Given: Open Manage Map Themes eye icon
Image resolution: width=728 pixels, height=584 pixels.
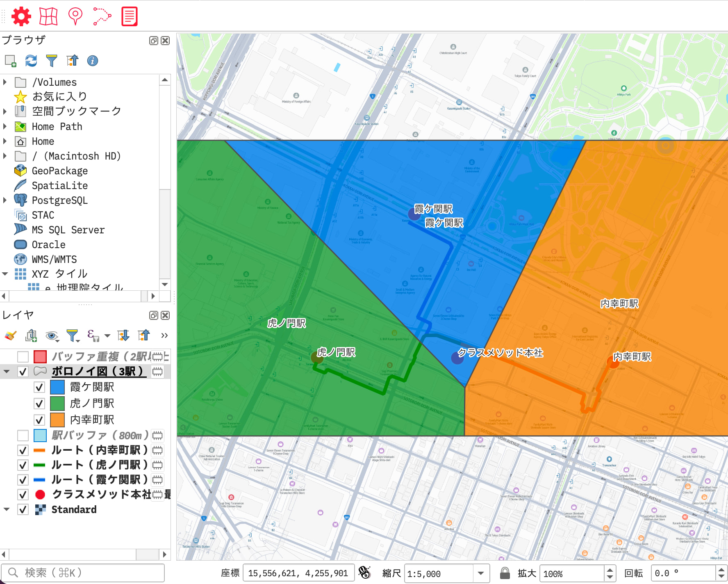Looking at the screenshot, I should pyautogui.click(x=52, y=335).
